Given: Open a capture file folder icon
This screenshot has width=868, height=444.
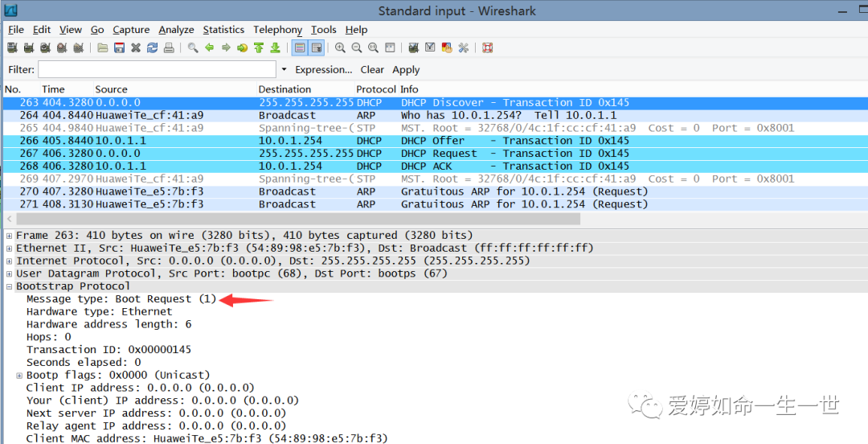Looking at the screenshot, I should [x=102, y=48].
